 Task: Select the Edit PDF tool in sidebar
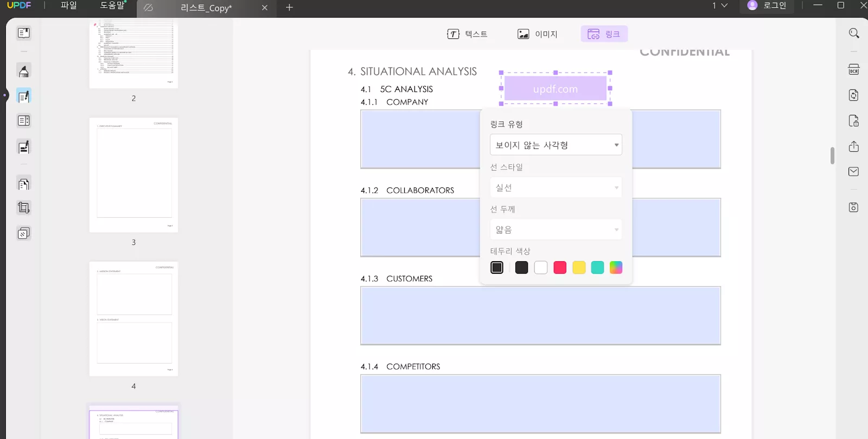pos(24,96)
